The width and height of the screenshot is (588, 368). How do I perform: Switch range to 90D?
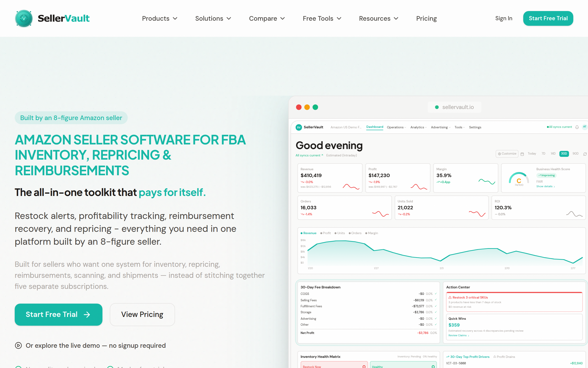pyautogui.click(x=575, y=154)
